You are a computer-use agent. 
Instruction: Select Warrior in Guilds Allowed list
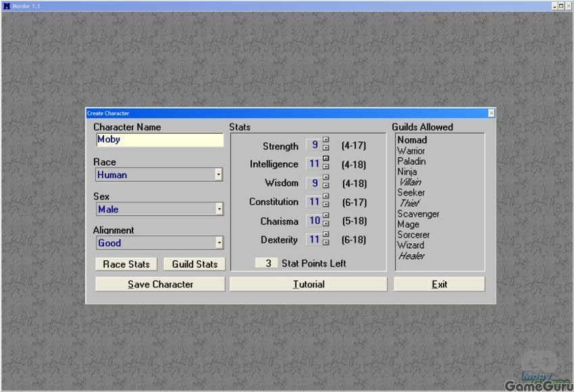point(411,151)
